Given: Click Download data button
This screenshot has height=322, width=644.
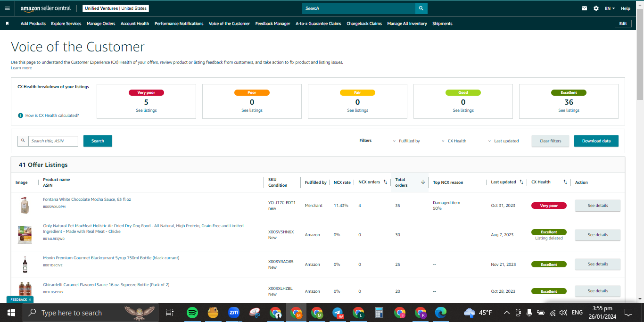Looking at the screenshot, I should 596,141.
